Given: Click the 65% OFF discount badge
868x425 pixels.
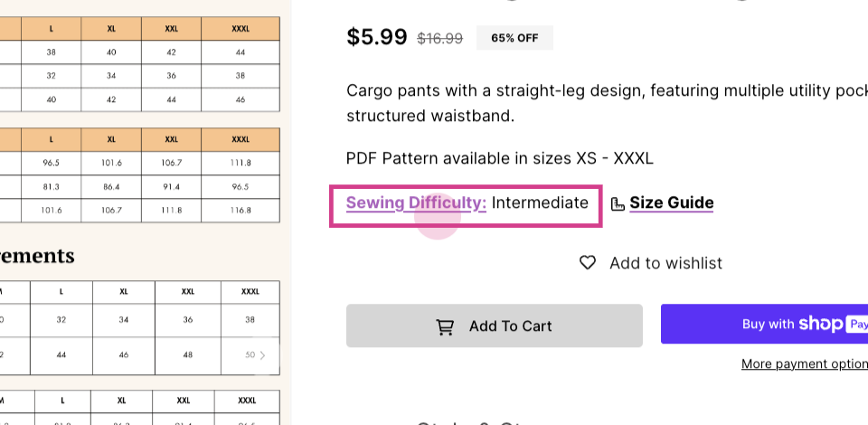Looking at the screenshot, I should (514, 38).
